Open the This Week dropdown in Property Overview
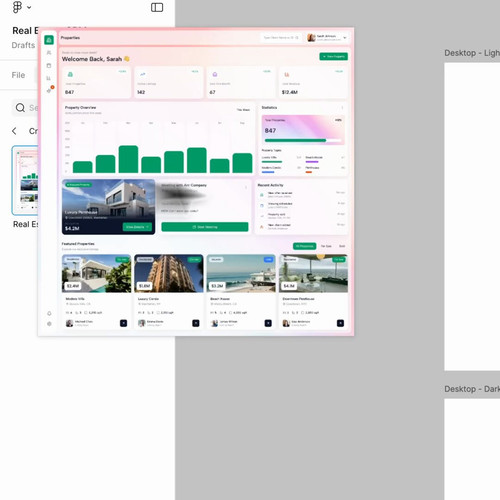This screenshot has width=500, height=500. point(243,110)
